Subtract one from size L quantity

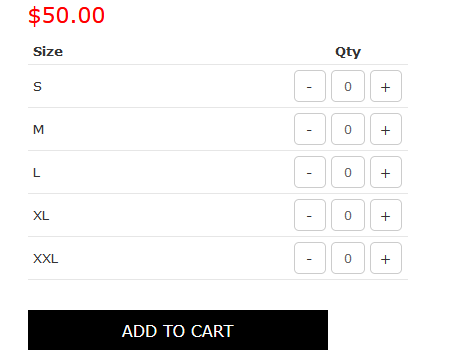[310, 172]
